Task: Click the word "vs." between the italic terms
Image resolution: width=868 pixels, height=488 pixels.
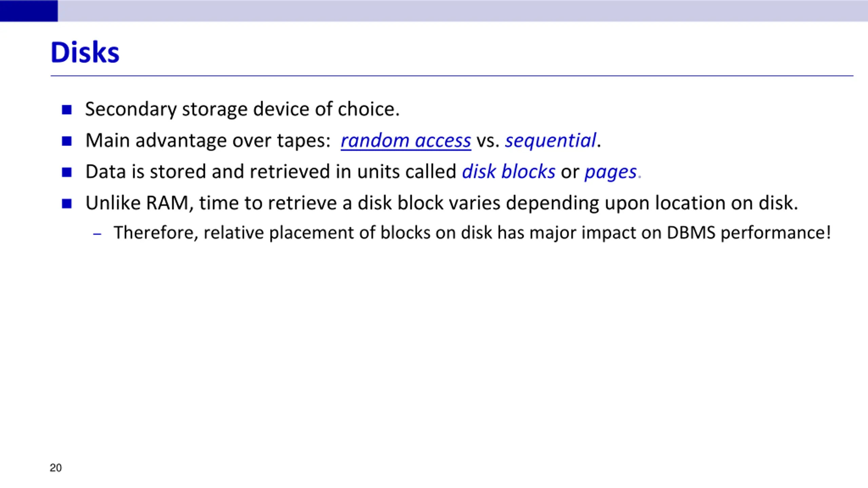Action: 488,141
